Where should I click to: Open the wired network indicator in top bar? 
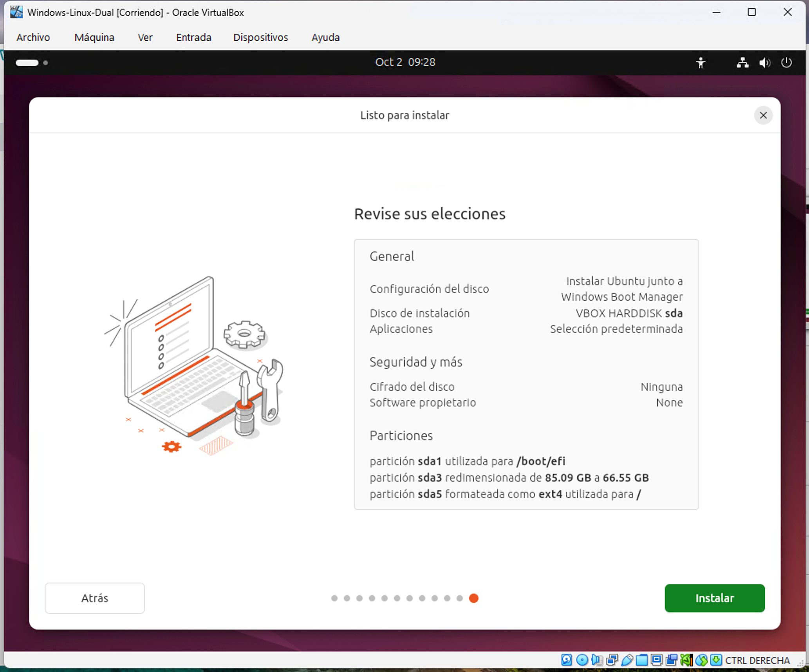742,63
